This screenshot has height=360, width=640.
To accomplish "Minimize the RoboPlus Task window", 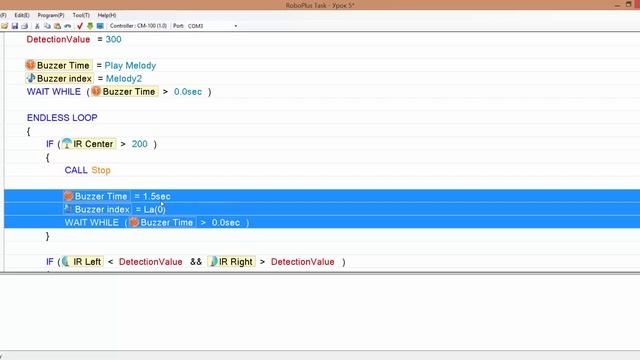I will (x=617, y=5).
